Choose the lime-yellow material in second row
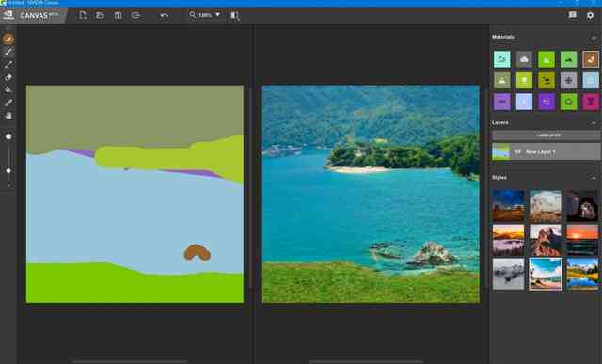The height and width of the screenshot is (364, 602). point(524,81)
